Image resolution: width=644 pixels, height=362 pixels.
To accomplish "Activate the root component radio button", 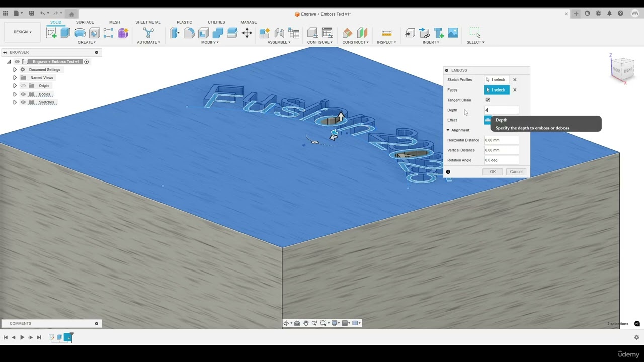I will [x=87, y=62].
